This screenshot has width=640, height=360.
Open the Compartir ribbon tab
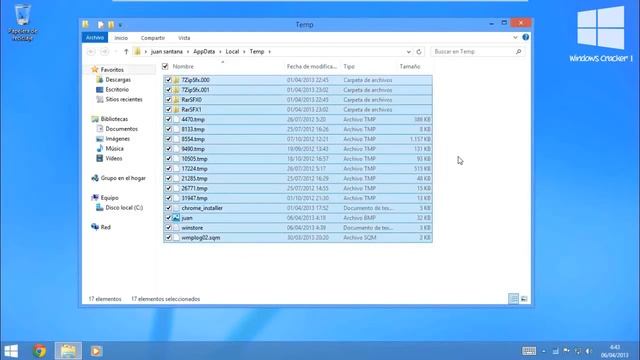[x=153, y=38]
